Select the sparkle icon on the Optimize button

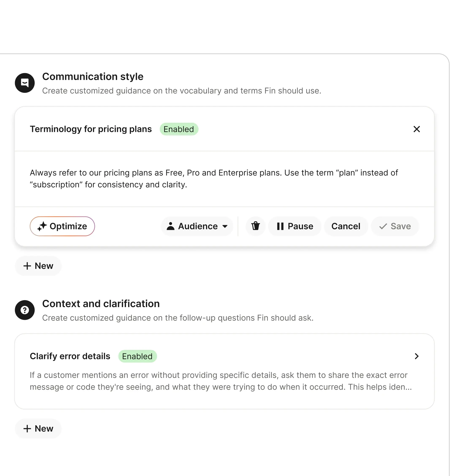(43, 226)
